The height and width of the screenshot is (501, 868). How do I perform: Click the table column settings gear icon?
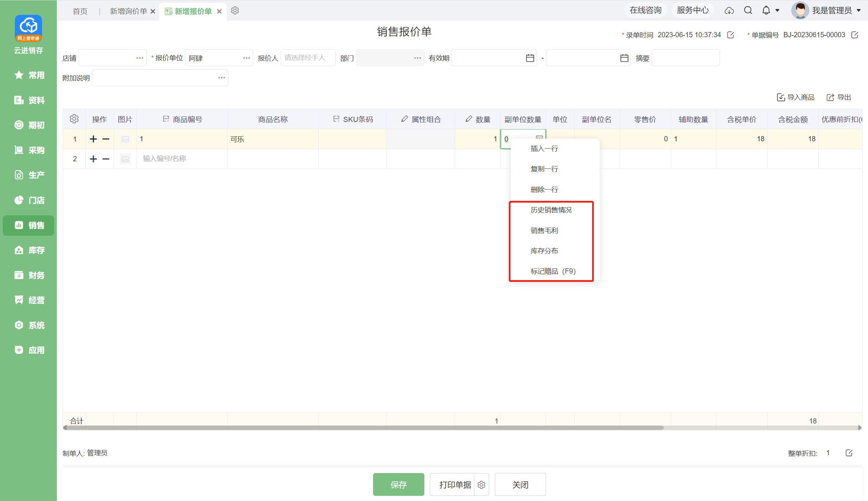point(74,119)
